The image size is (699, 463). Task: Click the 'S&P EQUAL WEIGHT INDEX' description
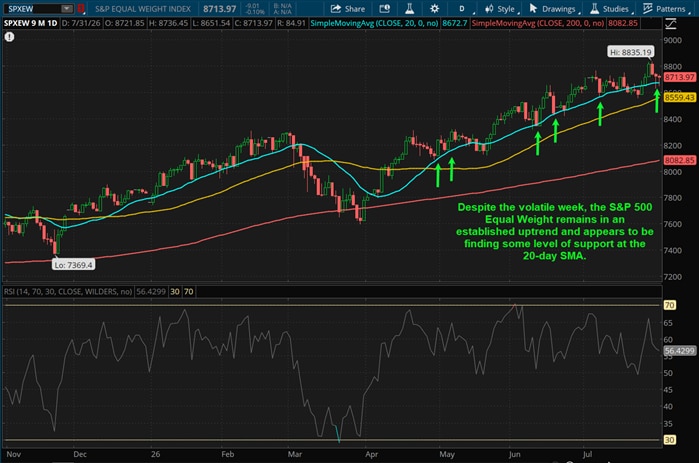point(143,9)
